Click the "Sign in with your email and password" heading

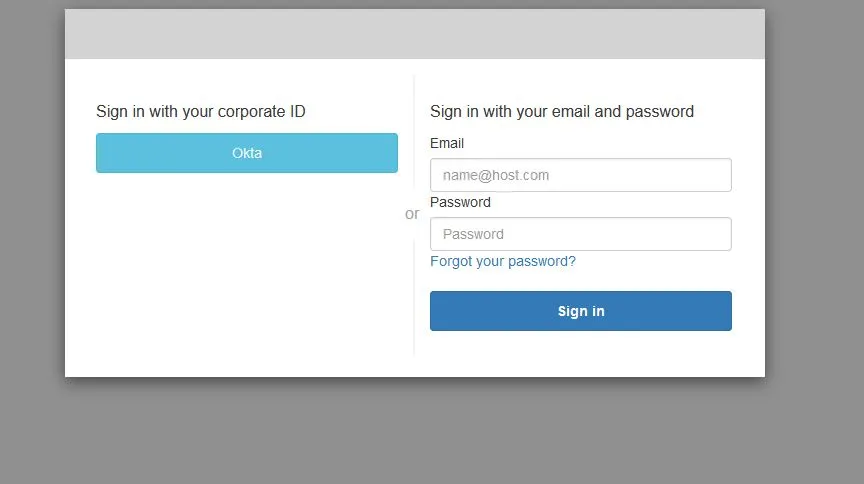[x=561, y=111]
